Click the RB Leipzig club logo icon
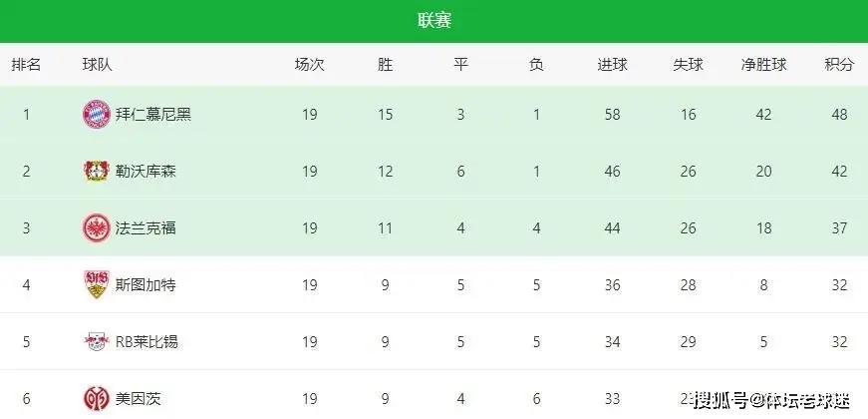Image resolution: width=868 pixels, height=419 pixels. click(x=95, y=342)
